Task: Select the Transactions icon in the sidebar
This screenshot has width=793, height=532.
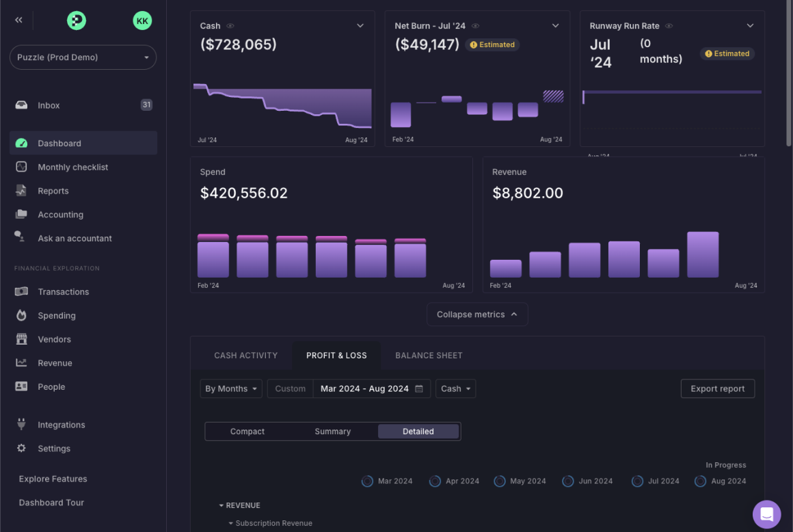Action: point(21,291)
